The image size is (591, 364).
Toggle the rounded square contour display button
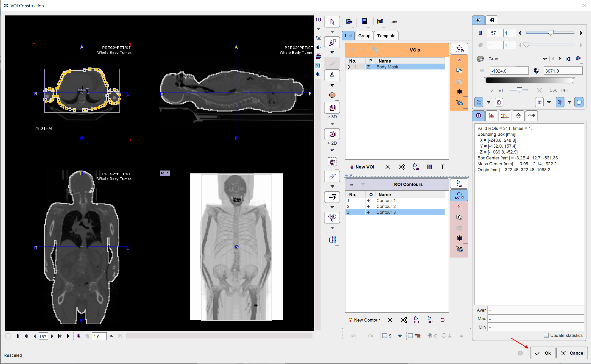(579, 102)
